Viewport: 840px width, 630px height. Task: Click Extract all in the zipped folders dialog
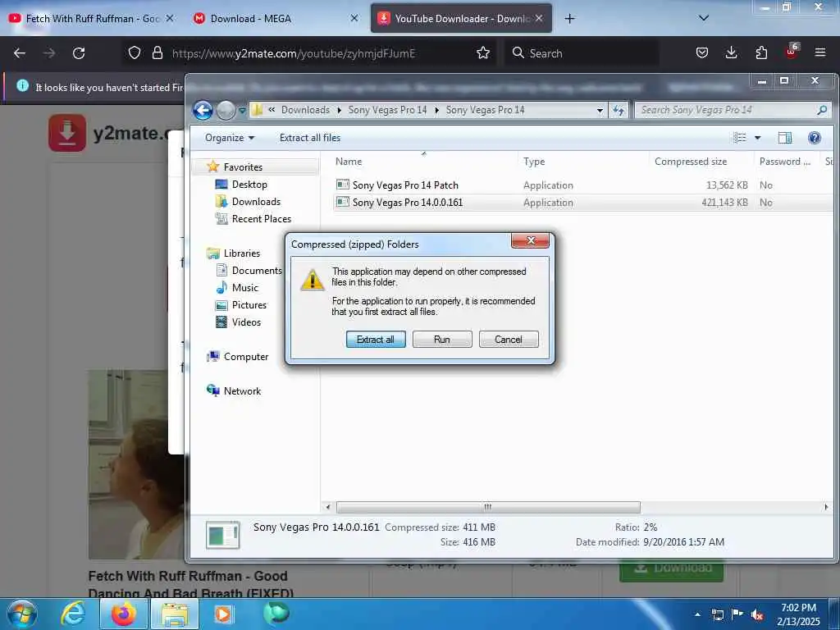(x=376, y=339)
